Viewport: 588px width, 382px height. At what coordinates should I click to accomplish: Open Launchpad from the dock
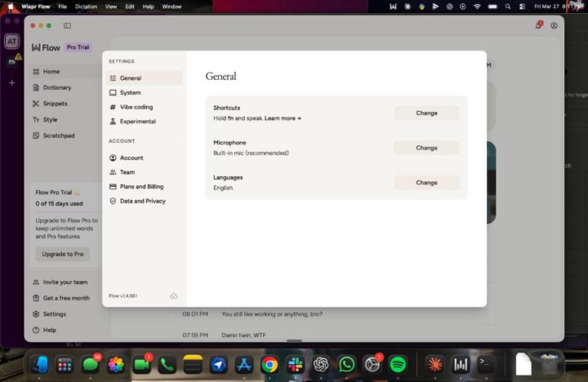[x=65, y=364]
